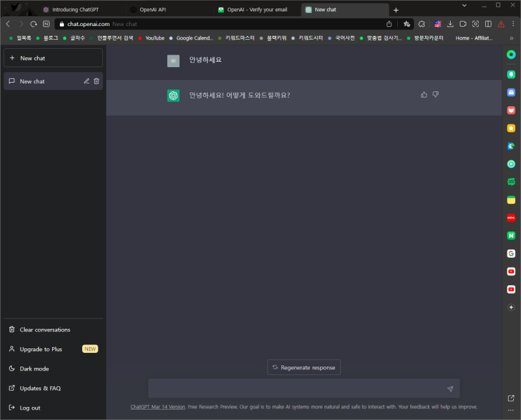Viewport: 521px width, 420px height.
Task: Click the split-screen view icon in the toolbar
Action: [x=488, y=23]
